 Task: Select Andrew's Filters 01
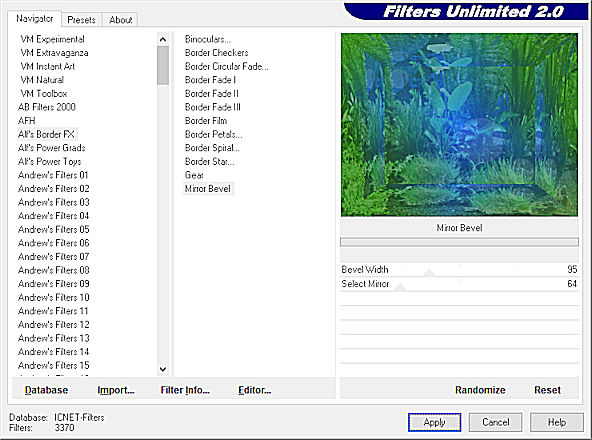[53, 175]
